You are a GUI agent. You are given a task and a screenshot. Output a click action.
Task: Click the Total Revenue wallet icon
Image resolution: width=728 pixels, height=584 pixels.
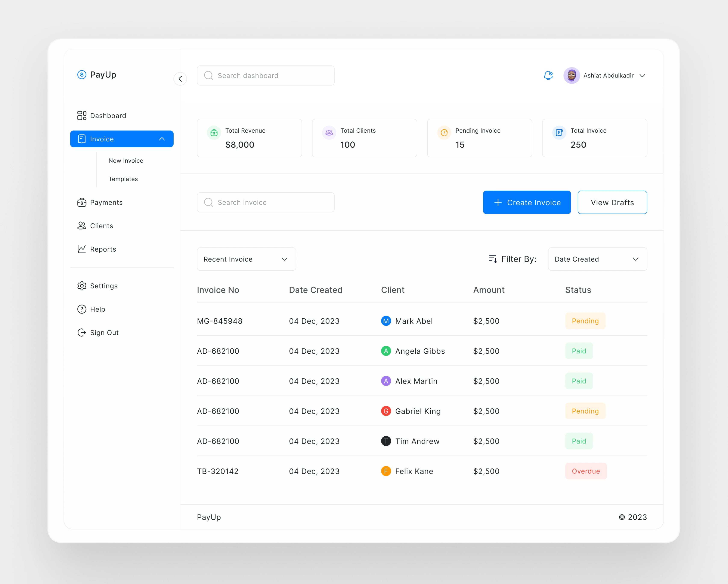pos(214,133)
